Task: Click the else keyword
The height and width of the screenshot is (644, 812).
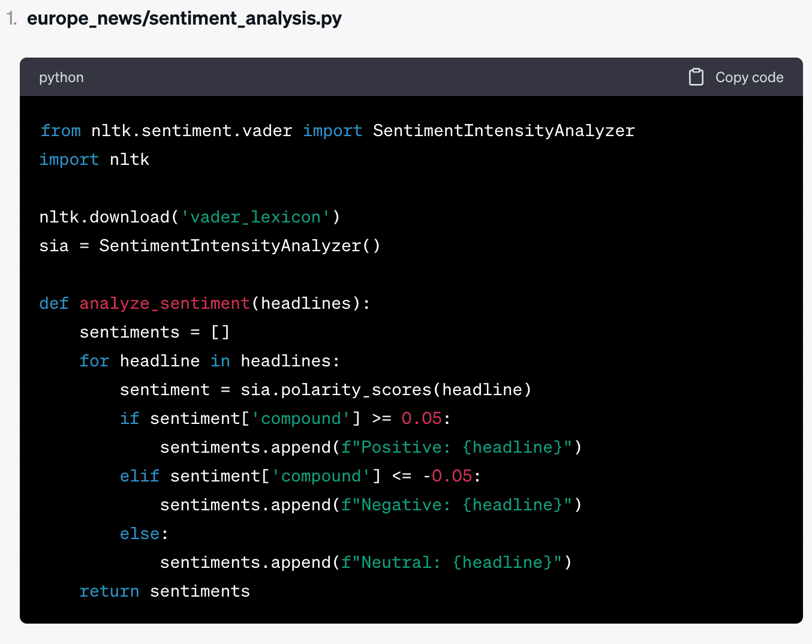Action: tap(140, 533)
